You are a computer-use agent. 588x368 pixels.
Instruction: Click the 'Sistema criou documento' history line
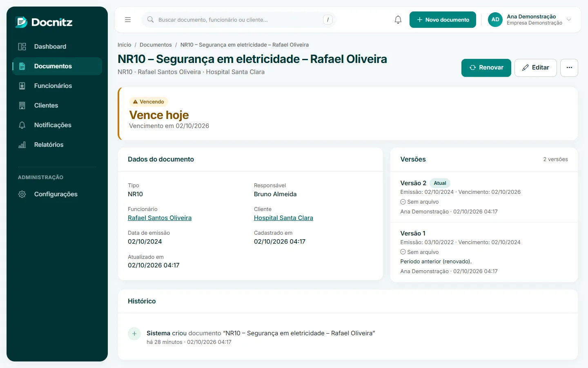(x=261, y=333)
